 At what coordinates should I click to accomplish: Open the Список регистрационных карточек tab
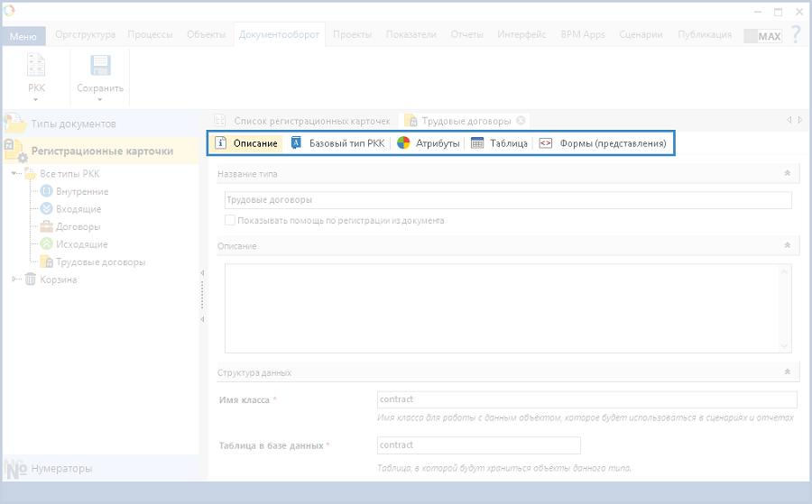point(303,120)
